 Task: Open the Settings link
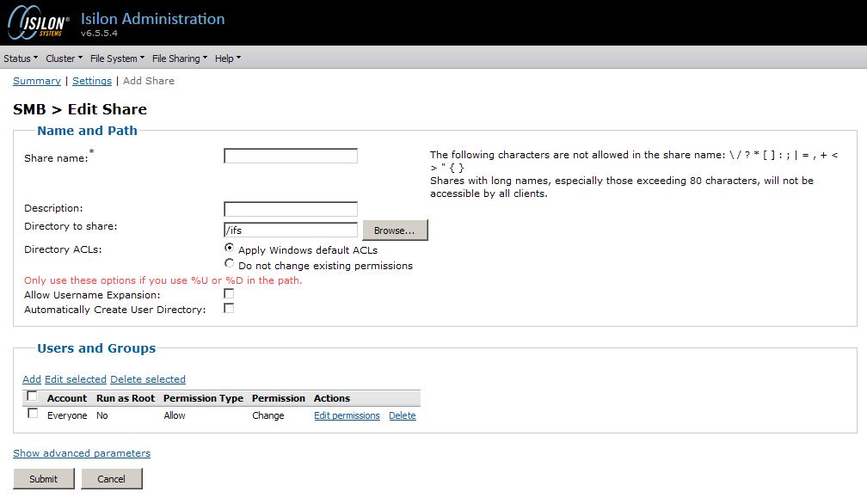tap(92, 81)
